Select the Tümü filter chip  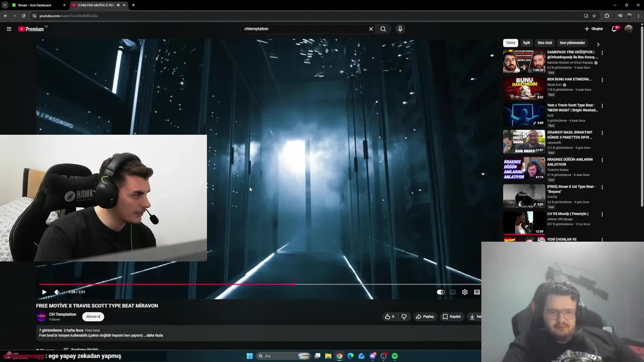(511, 43)
